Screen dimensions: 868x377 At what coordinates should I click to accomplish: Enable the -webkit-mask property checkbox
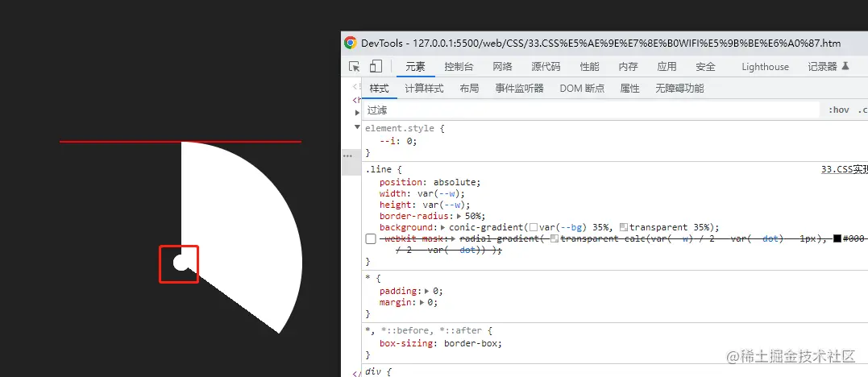click(x=371, y=239)
